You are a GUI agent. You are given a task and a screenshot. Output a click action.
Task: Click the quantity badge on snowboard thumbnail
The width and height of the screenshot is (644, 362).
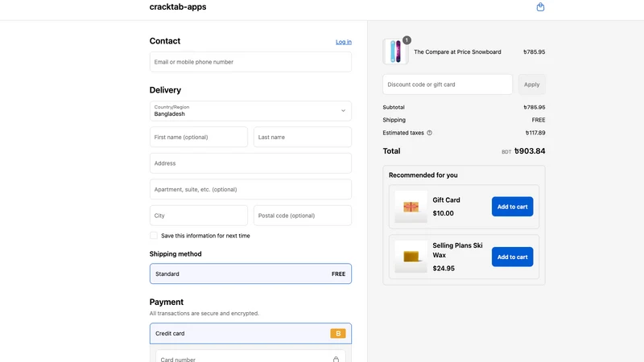click(x=407, y=40)
